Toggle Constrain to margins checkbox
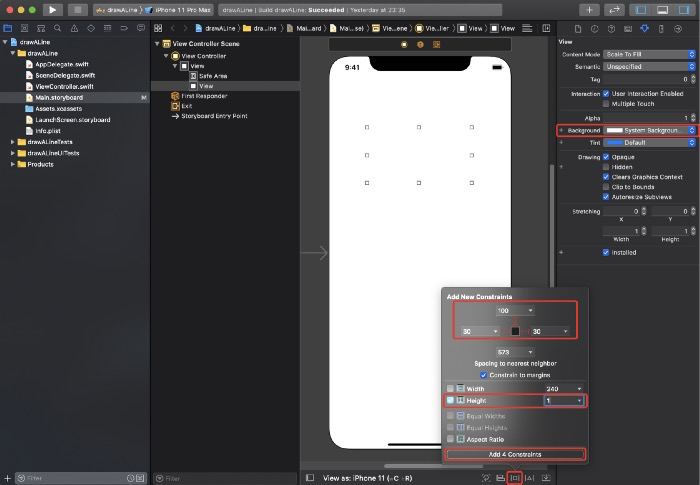The width and height of the screenshot is (700, 485). 483,375
